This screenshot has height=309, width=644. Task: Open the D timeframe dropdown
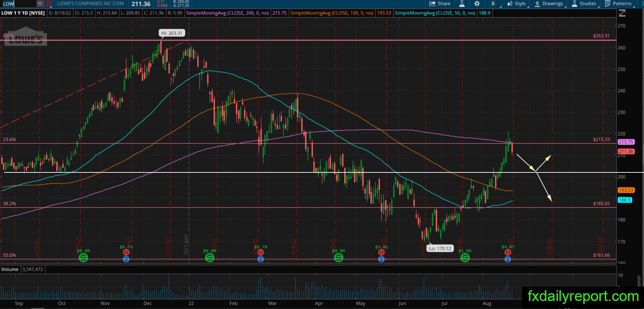pyautogui.click(x=493, y=4)
